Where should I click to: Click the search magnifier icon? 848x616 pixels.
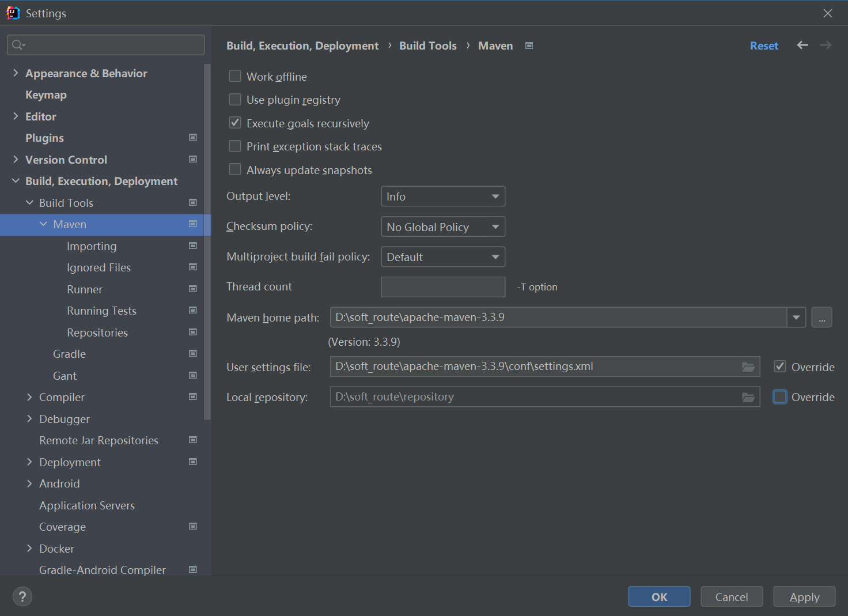pyautogui.click(x=18, y=45)
